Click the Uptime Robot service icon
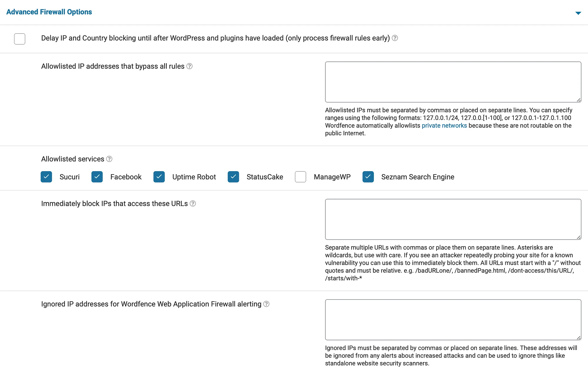 159,176
